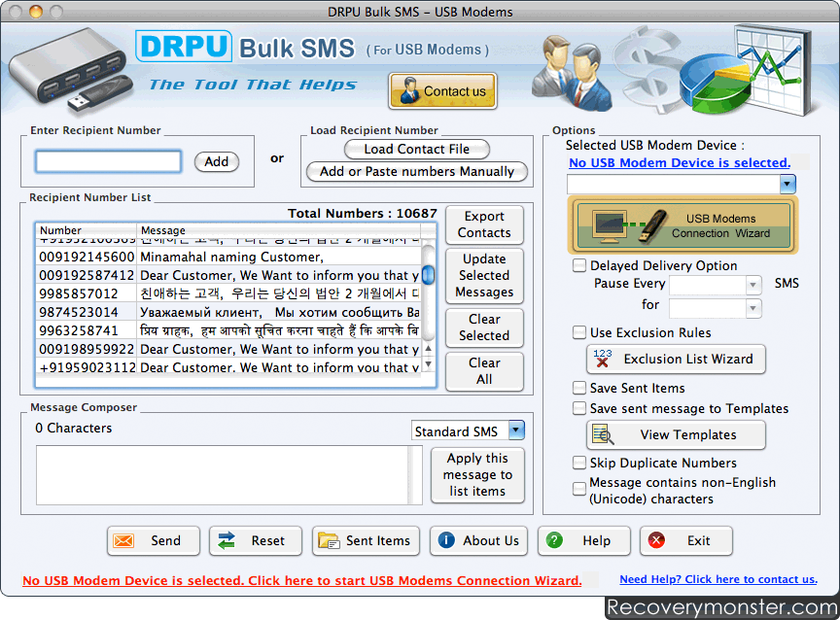Viewport: 840px width, 620px height.
Task: Click the envelope icon on Send button
Action: pyautogui.click(x=123, y=540)
